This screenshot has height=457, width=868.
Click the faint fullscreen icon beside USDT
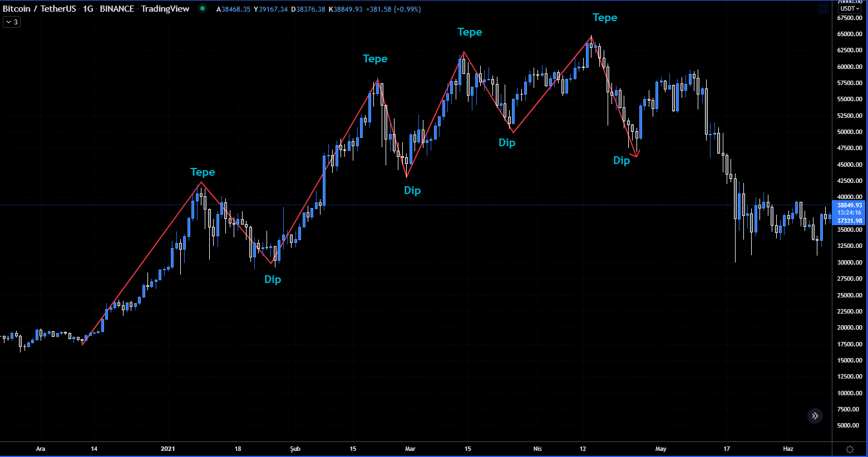pyautogui.click(x=823, y=9)
